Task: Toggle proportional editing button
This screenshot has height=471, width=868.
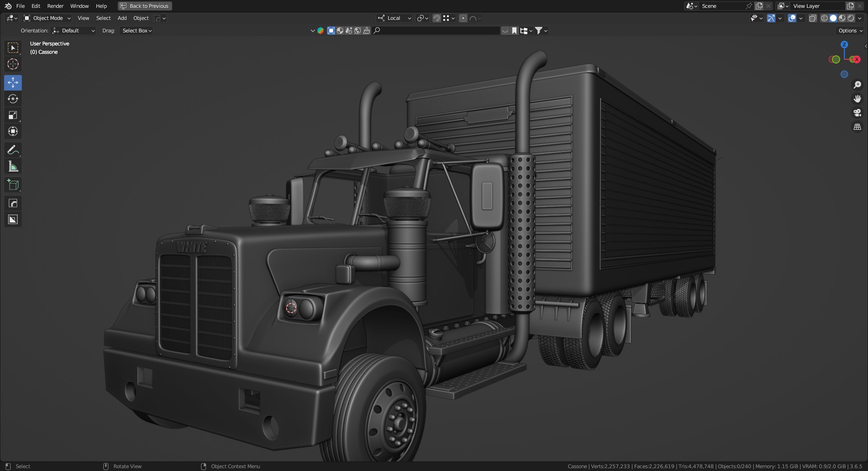Action: pos(463,18)
